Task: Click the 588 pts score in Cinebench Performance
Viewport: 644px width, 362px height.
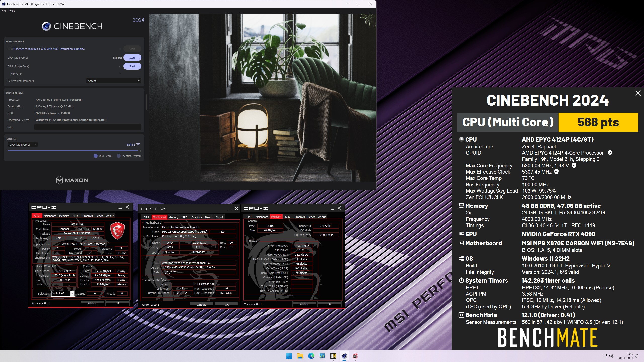Action: [x=117, y=58]
